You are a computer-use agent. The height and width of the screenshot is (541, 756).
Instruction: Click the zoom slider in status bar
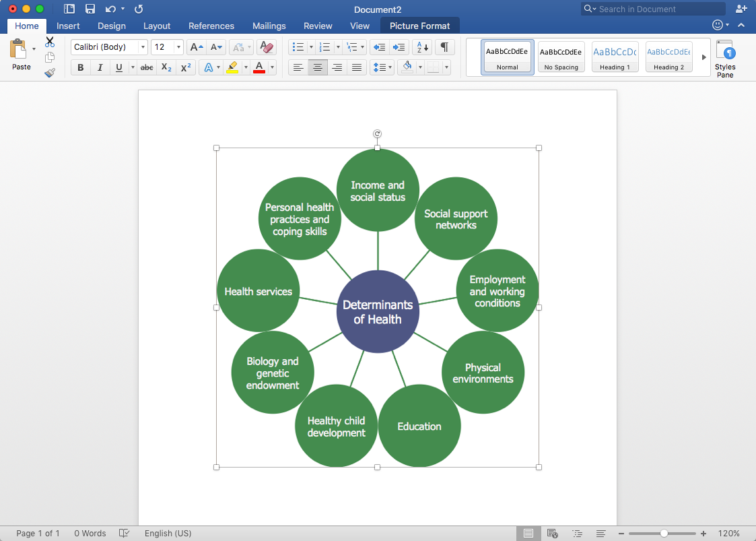tap(664, 533)
